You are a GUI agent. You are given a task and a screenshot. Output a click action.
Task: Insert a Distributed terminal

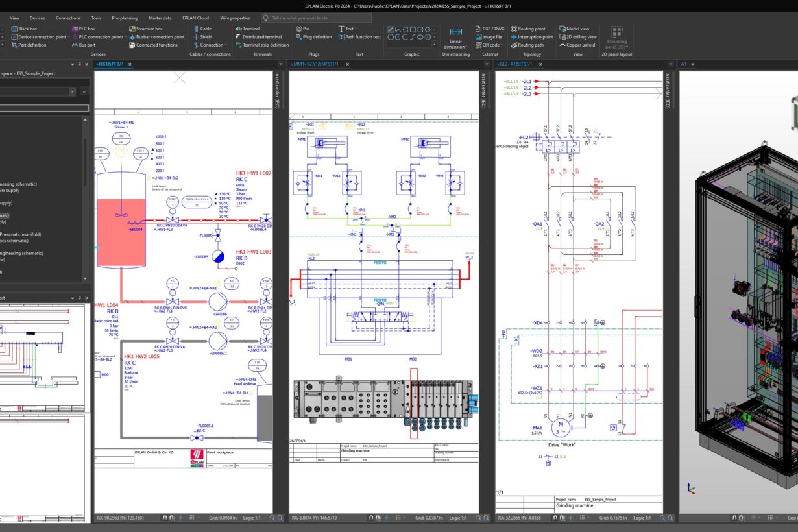[x=258, y=37]
